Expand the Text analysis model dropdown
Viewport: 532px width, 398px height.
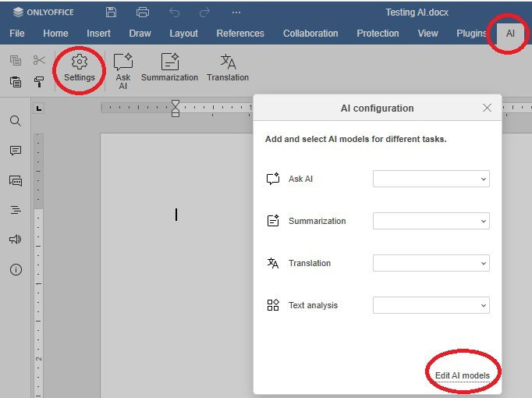pyautogui.click(x=431, y=305)
